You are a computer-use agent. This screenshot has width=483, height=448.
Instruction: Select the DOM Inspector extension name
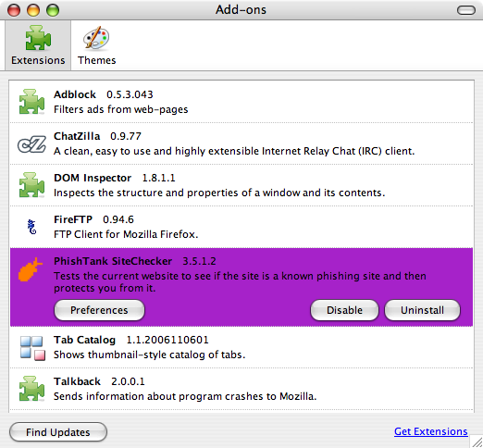(93, 178)
